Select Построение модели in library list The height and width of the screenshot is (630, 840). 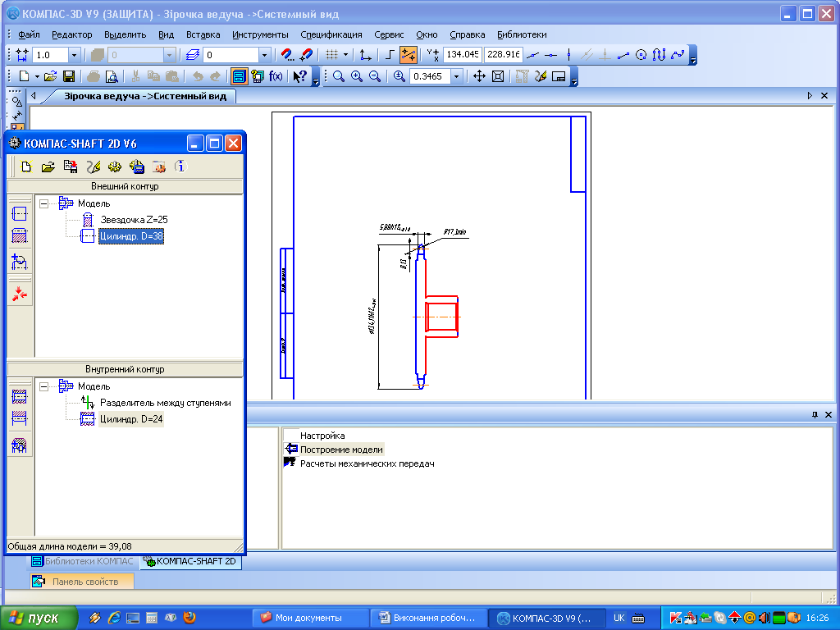click(x=341, y=450)
